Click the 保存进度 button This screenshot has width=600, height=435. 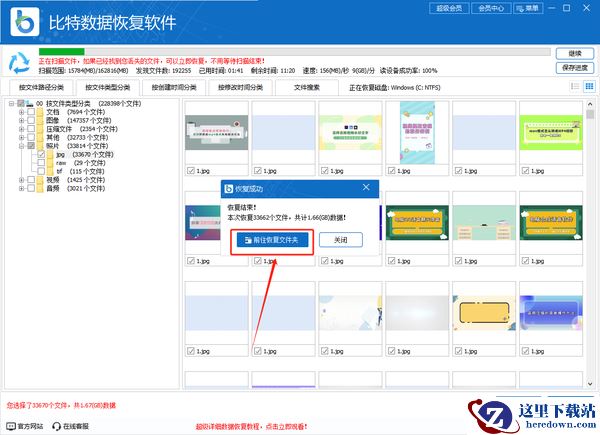[575, 68]
